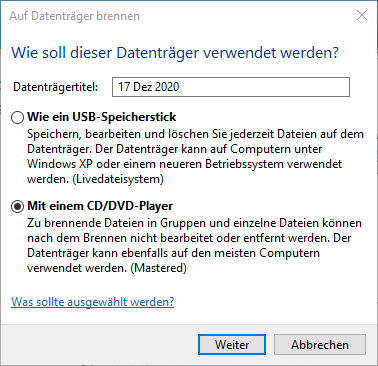Click the bold Wie ein USB-Speicherstick label

[102, 117]
